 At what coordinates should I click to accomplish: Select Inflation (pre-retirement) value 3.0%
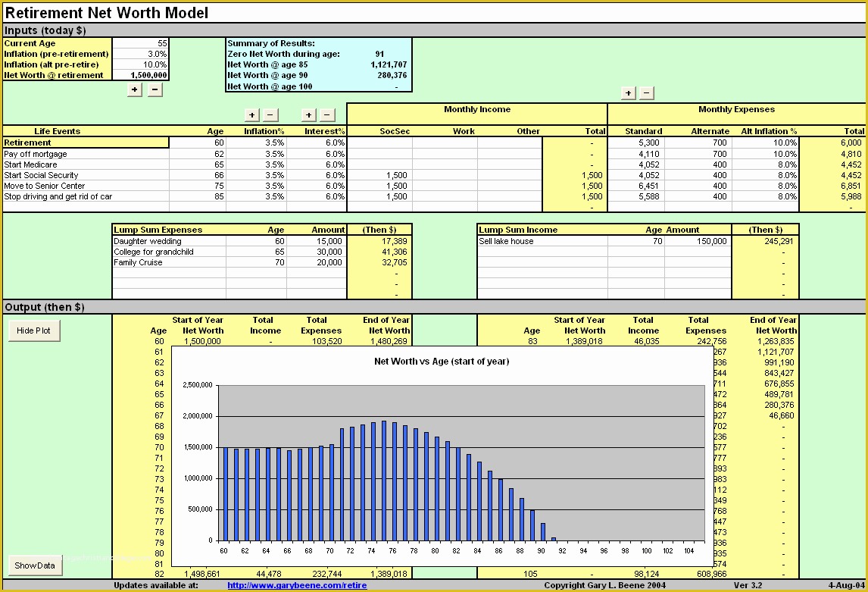click(141, 54)
